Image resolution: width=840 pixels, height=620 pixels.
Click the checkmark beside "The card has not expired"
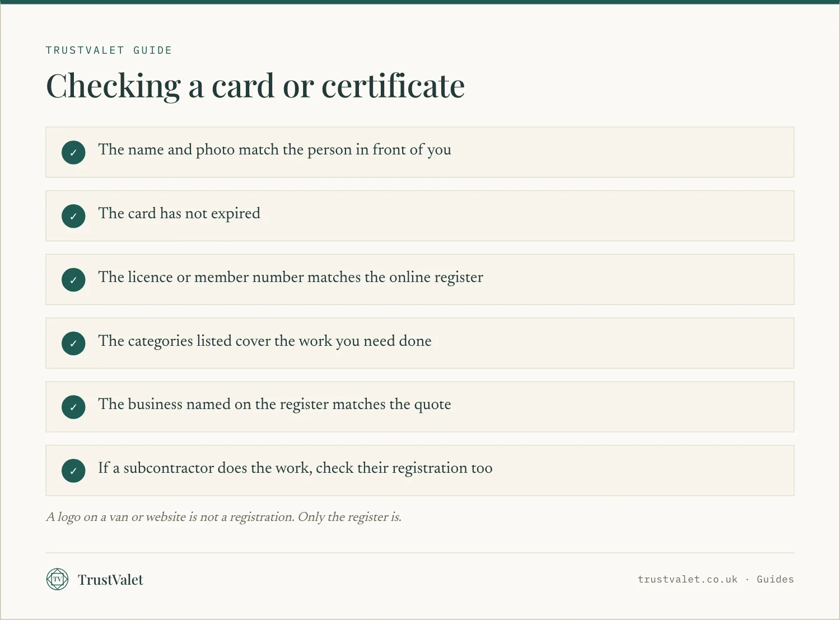(73, 216)
